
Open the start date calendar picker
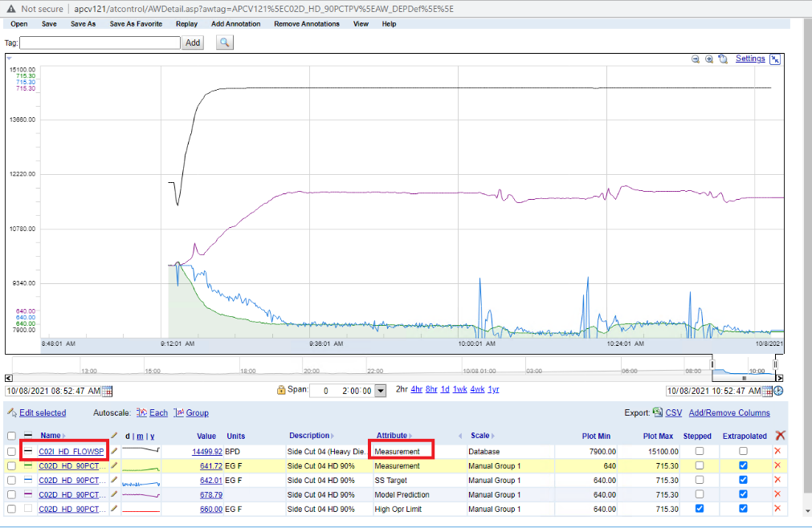tap(108, 391)
